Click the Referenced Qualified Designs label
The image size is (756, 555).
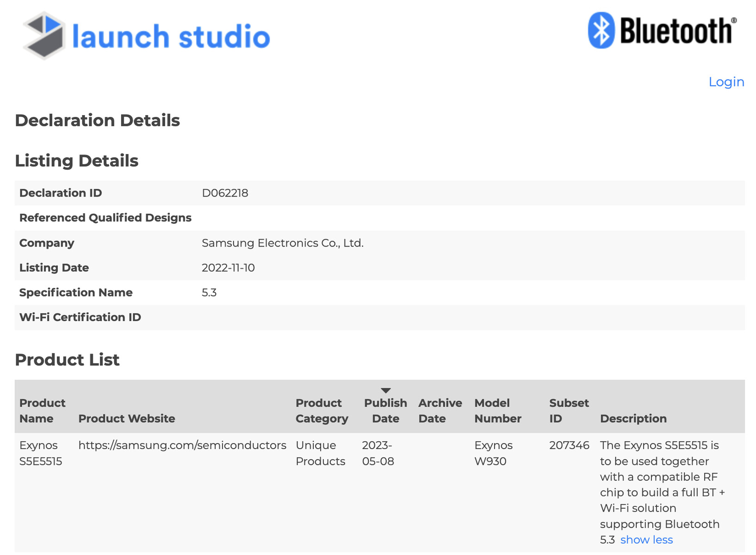[105, 218]
